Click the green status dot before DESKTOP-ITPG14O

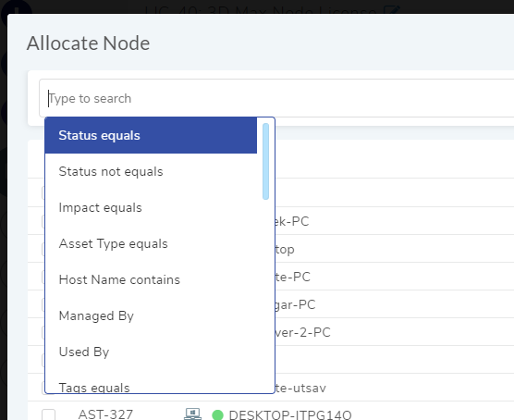point(217,415)
